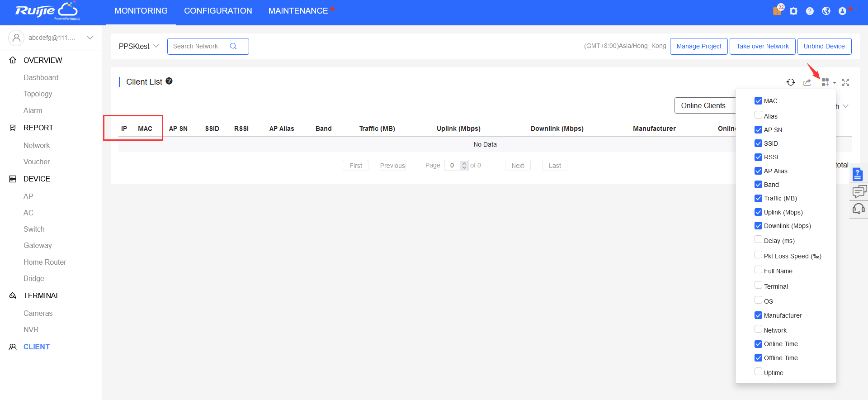
Task: Click the Manage Project button
Action: (x=698, y=46)
